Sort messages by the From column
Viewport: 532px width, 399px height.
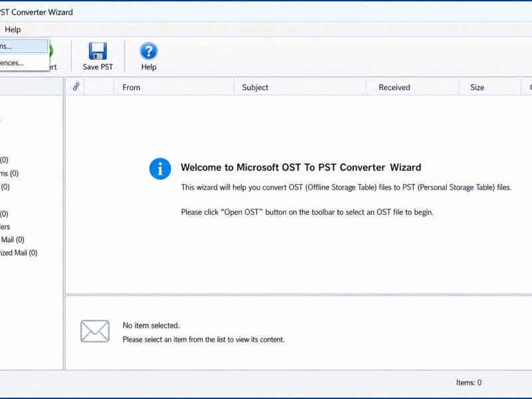[x=174, y=87]
